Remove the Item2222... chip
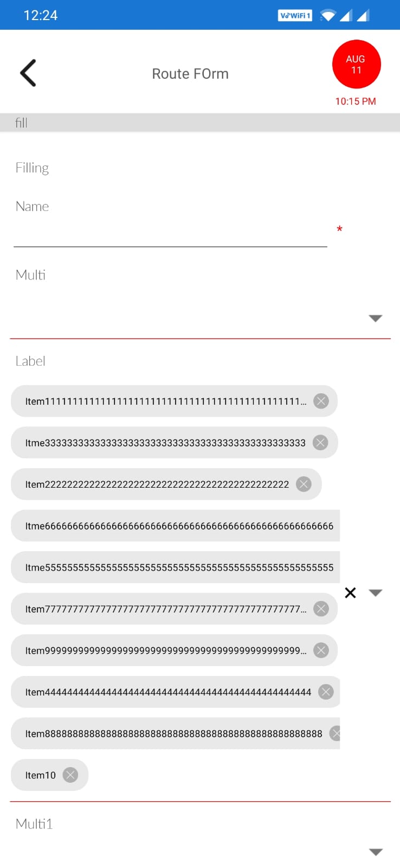This screenshot has width=400, height=868. 304,484
